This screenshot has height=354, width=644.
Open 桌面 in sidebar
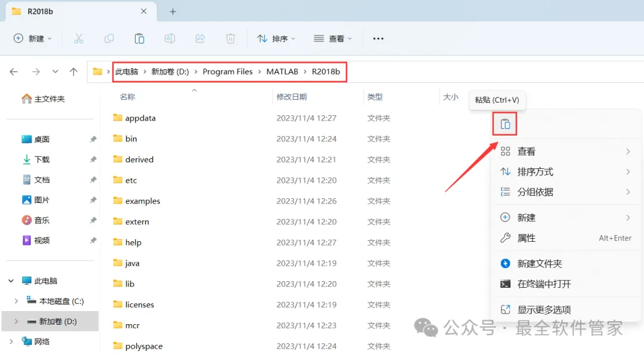35,139
